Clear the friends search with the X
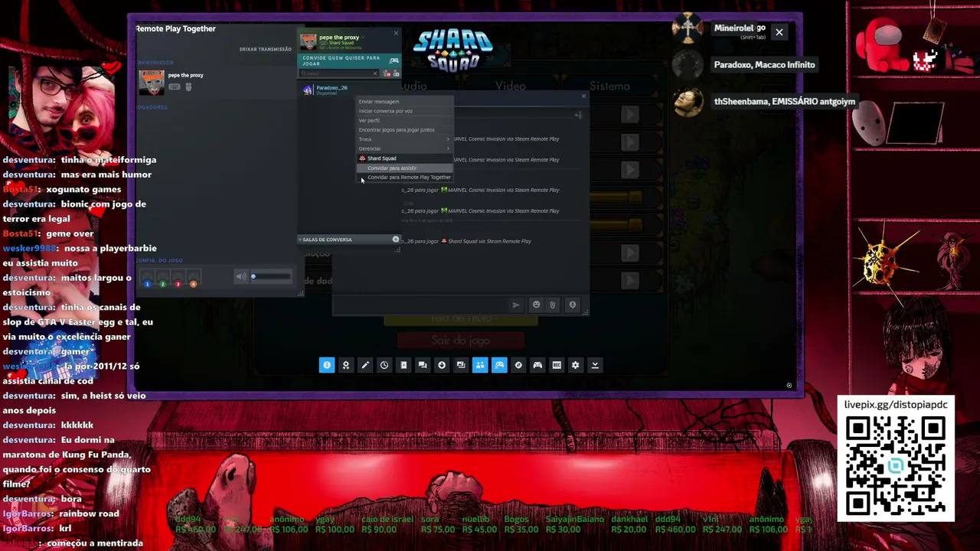This screenshot has width=980, height=551. pyautogui.click(x=375, y=73)
